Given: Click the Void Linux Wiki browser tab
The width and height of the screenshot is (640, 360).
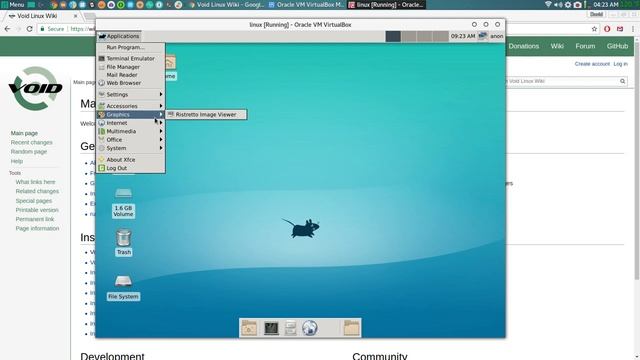Looking at the screenshot, I should tap(43, 16).
